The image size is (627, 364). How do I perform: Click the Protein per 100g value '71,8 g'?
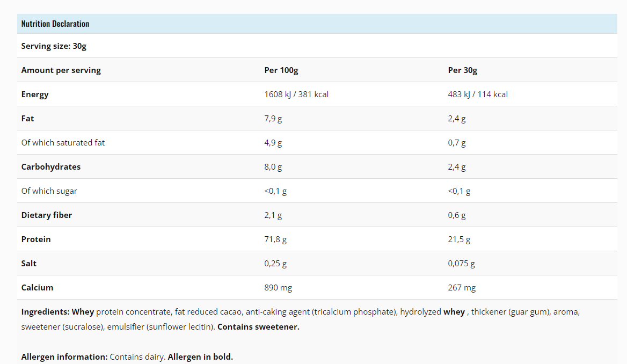(275, 239)
